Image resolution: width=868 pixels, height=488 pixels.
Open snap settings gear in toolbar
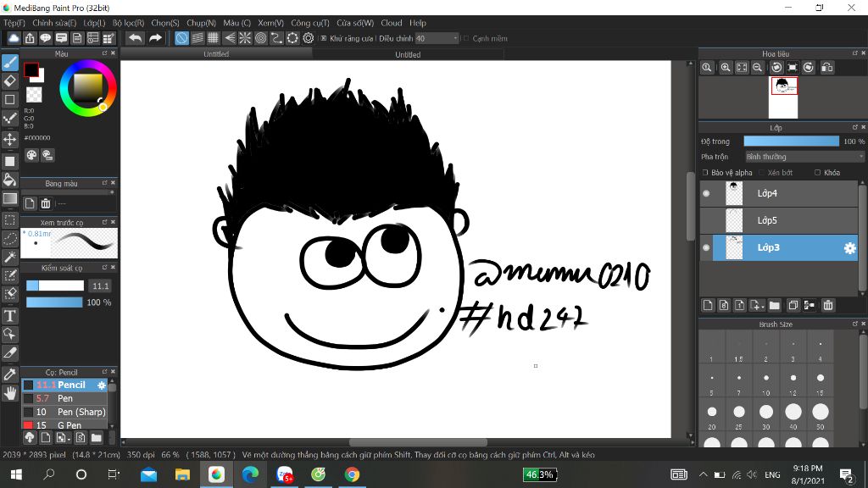[x=309, y=38]
